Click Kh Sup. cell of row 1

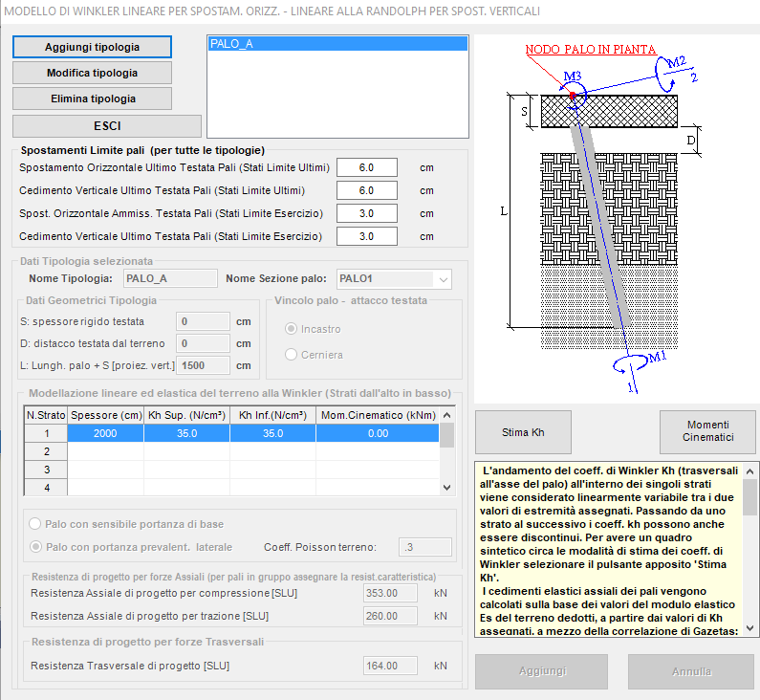tap(186, 433)
